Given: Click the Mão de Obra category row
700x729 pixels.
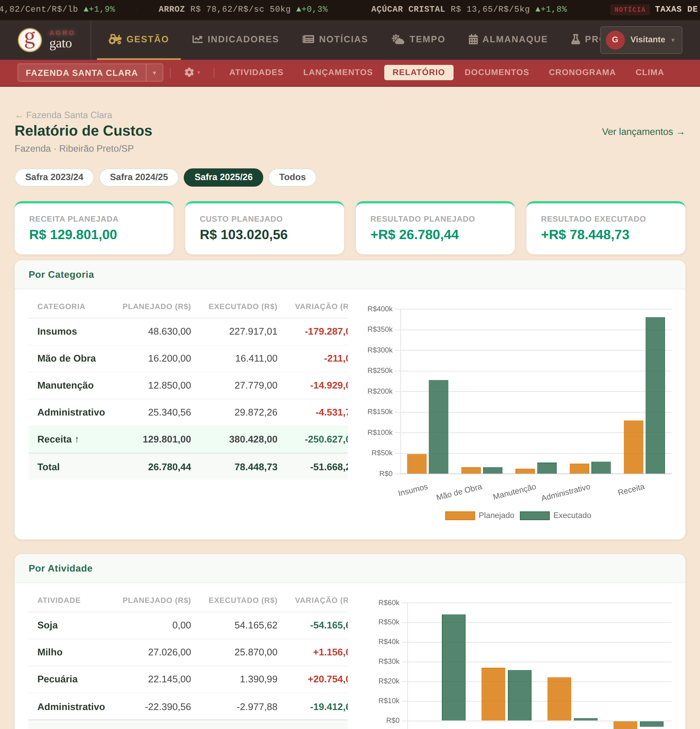Looking at the screenshot, I should pos(188,359).
